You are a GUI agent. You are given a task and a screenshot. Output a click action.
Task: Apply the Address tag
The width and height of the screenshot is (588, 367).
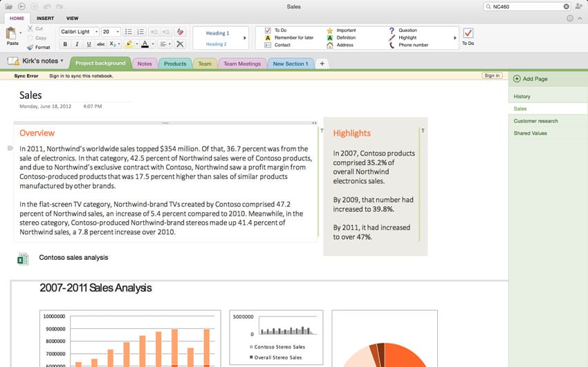point(340,45)
